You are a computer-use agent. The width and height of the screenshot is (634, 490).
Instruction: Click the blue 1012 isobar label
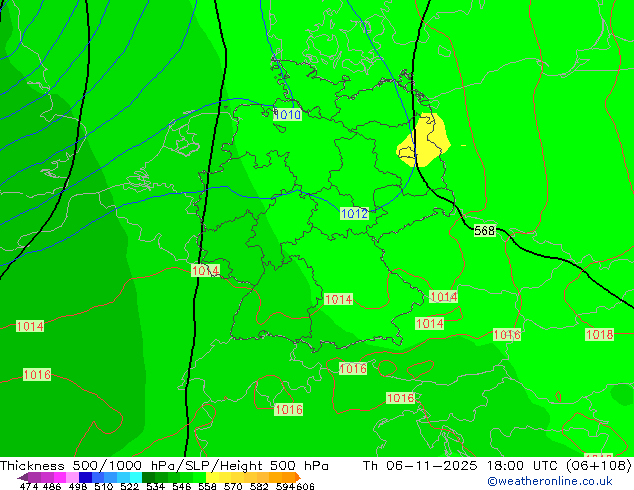coord(355,213)
